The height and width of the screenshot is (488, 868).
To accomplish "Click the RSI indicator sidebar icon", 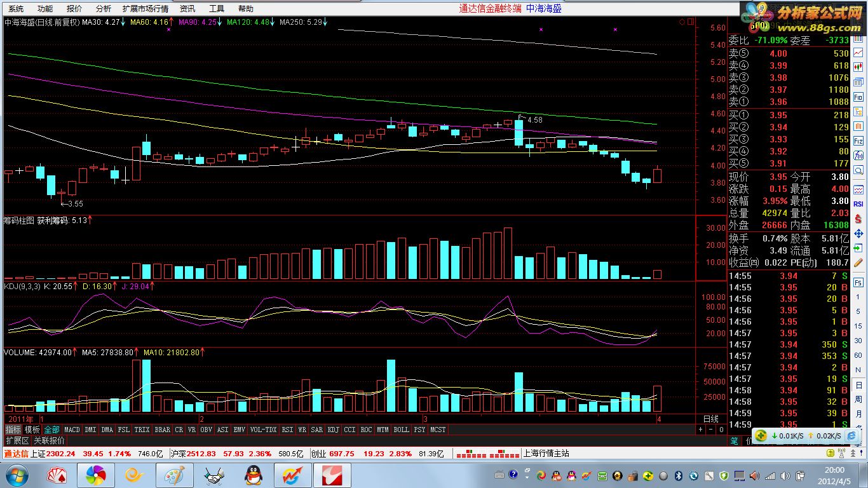I will pyautogui.click(x=858, y=203).
